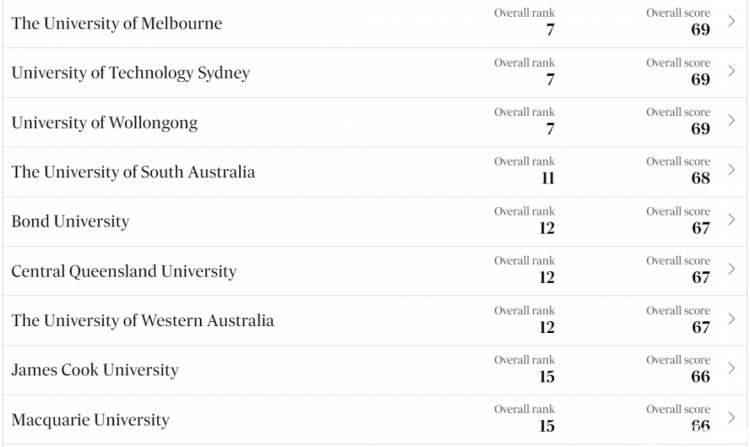Open University of Technology Sydney chevron arrow
The image size is (750, 447).
[x=731, y=71]
